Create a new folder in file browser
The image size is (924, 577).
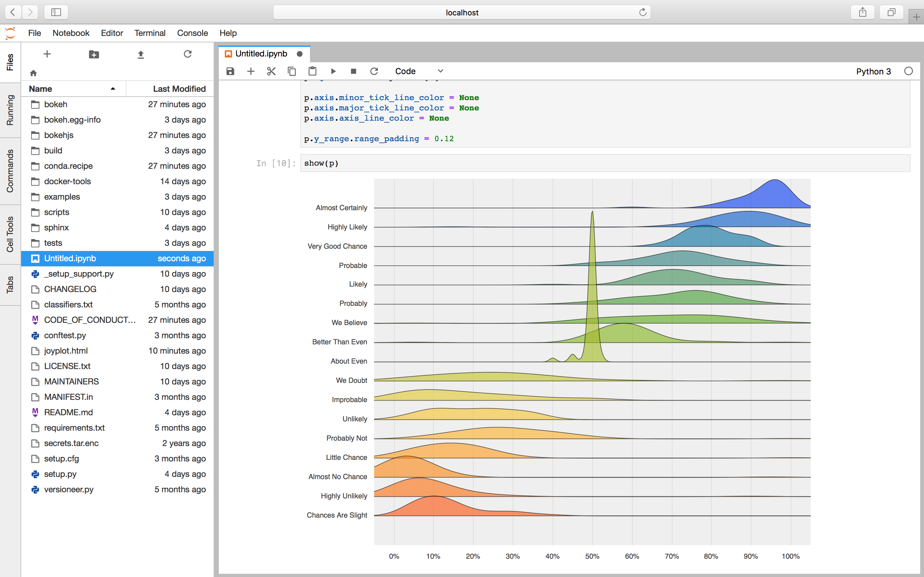point(94,54)
